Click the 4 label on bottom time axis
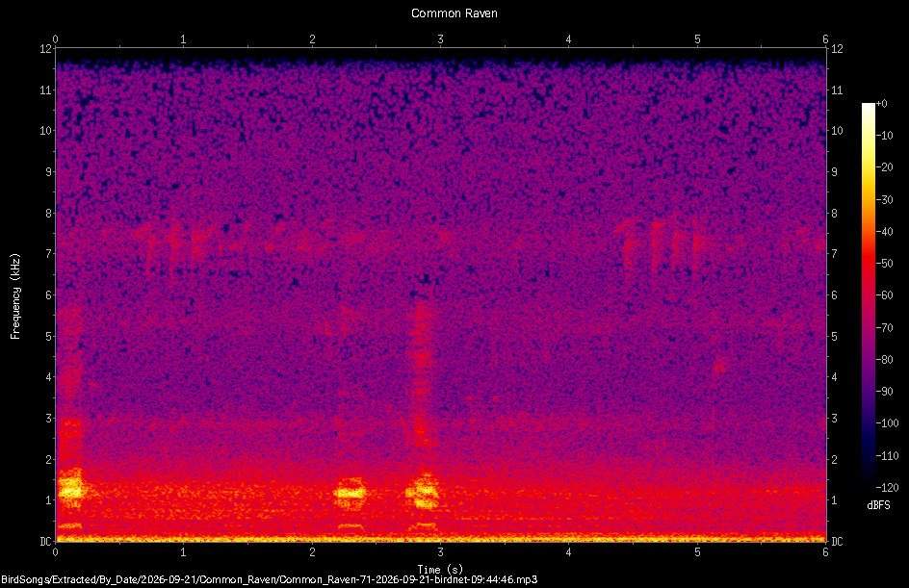The width and height of the screenshot is (909, 588). pos(569,552)
